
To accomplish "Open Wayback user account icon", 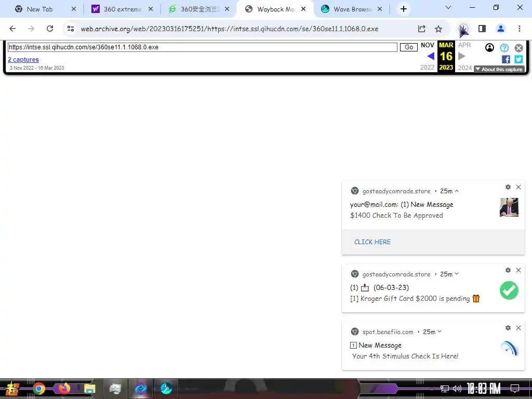I will [489, 48].
